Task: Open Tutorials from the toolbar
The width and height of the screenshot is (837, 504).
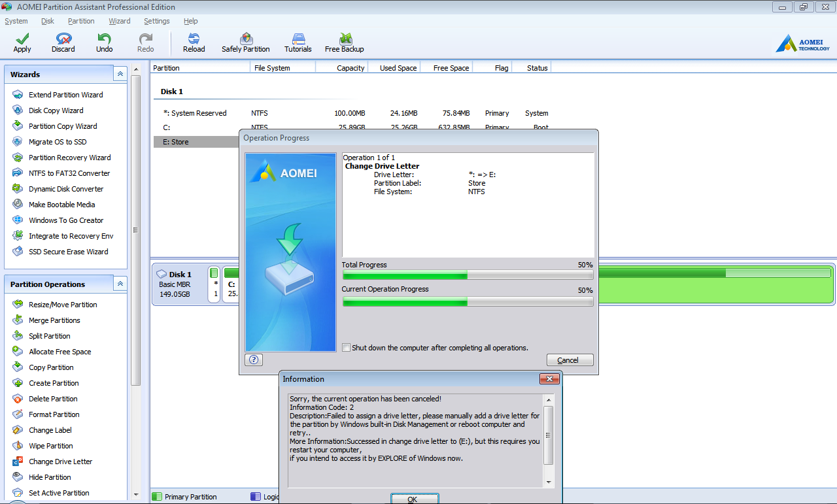Action: coord(298,43)
